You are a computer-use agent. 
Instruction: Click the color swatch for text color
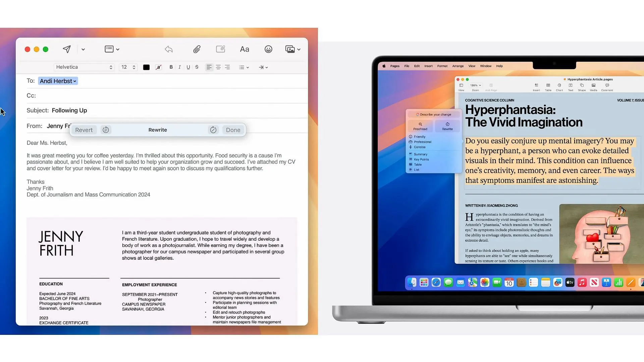[146, 67]
